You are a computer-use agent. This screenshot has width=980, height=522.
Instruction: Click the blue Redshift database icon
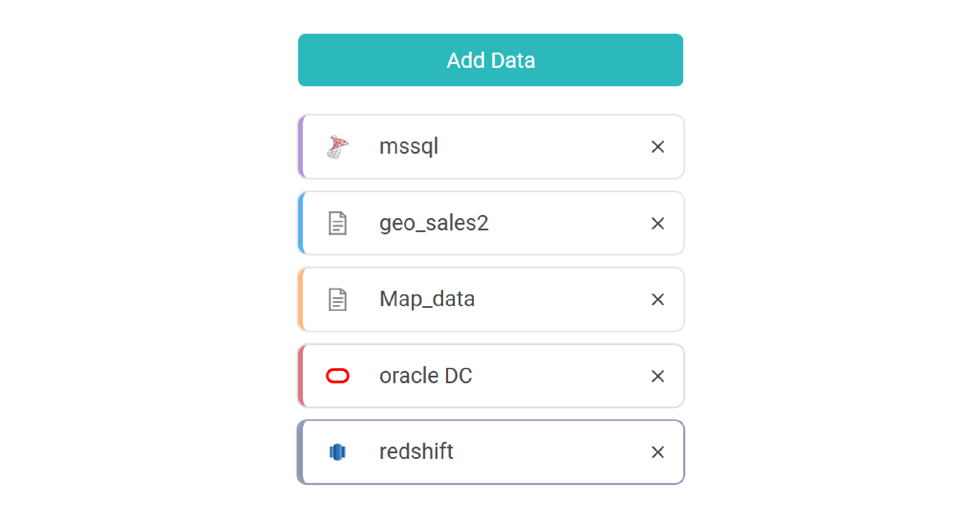coord(337,452)
